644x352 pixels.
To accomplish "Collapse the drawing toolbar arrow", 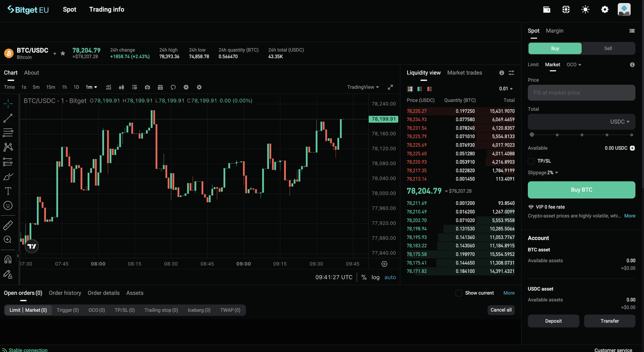I will [18, 256].
